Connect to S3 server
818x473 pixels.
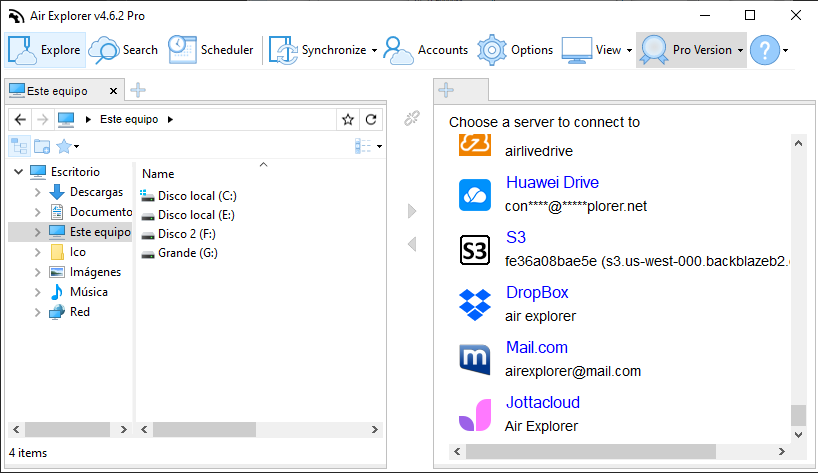point(516,237)
